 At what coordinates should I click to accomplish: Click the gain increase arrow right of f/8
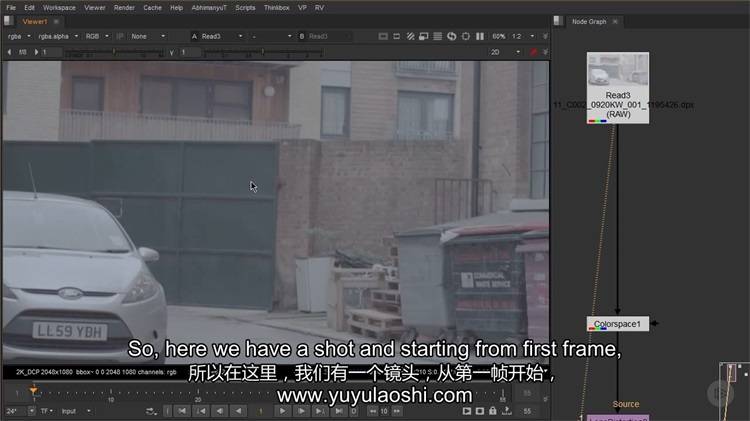coord(36,52)
